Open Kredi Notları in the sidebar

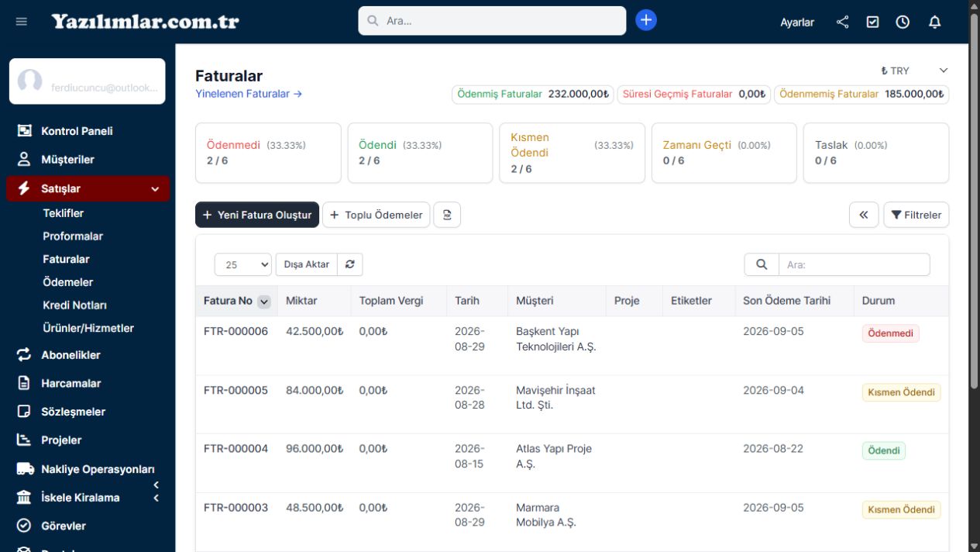[x=75, y=305]
